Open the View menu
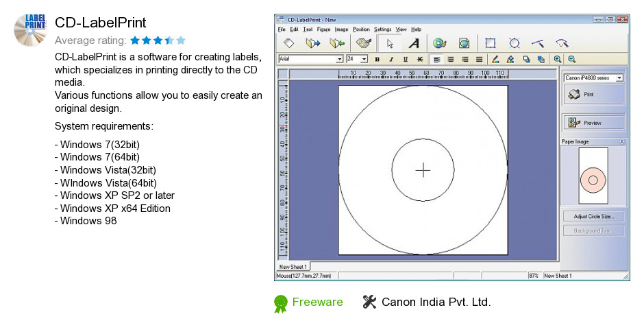 pyautogui.click(x=401, y=29)
